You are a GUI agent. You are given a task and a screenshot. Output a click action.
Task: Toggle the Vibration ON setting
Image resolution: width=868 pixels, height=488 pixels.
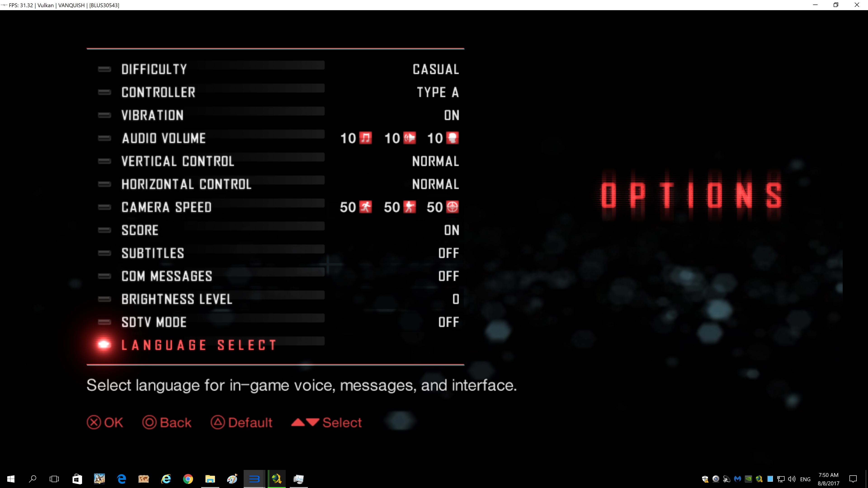(x=452, y=115)
